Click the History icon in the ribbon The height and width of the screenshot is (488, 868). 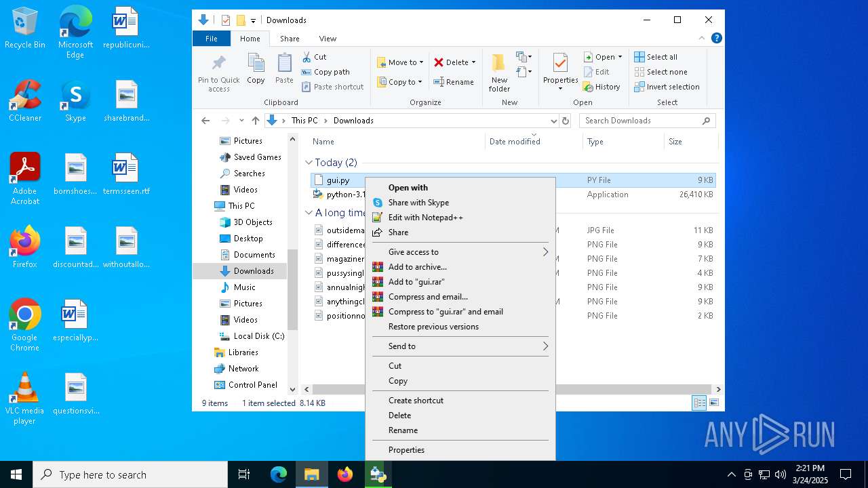point(588,87)
